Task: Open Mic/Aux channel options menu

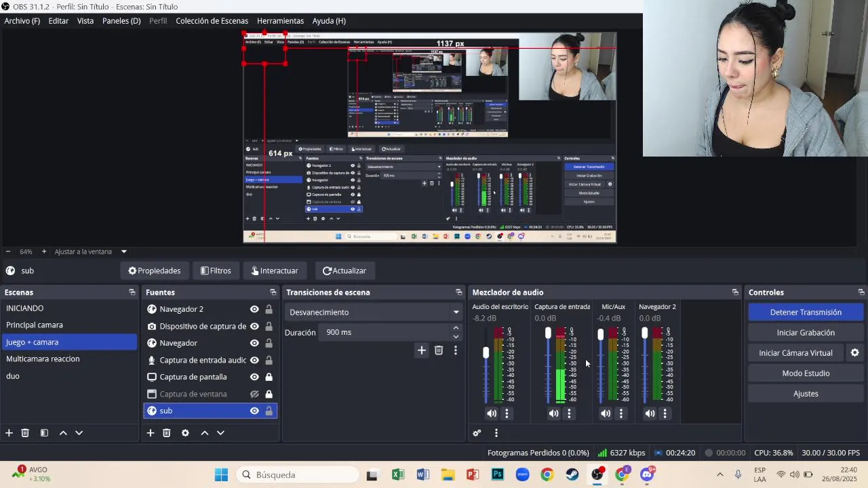Action: click(621, 413)
